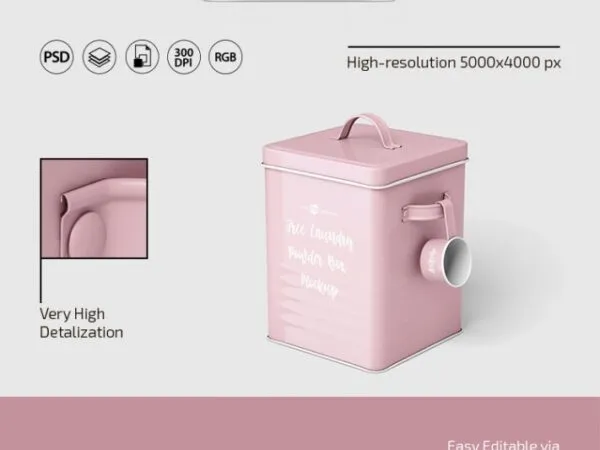The height and width of the screenshot is (450, 600).
Task: Open the close-up detail thumbnail of tin edge
Action: 94,209
